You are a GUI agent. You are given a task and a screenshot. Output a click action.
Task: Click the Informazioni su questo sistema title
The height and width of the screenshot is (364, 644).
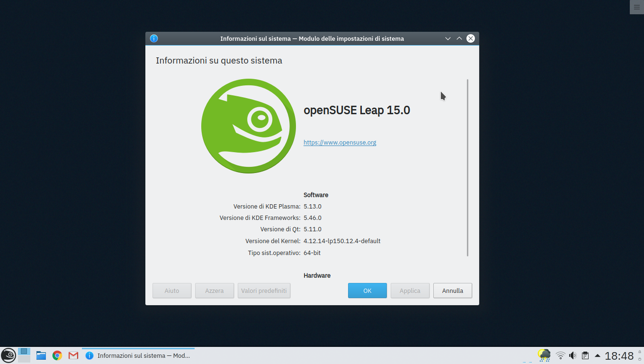[219, 60]
